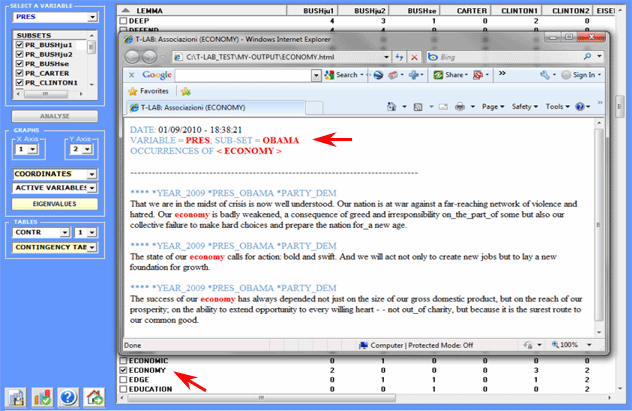Toggle the PR_BUSHse subset checkbox
This screenshot has width=632, height=411.
click(x=19, y=64)
